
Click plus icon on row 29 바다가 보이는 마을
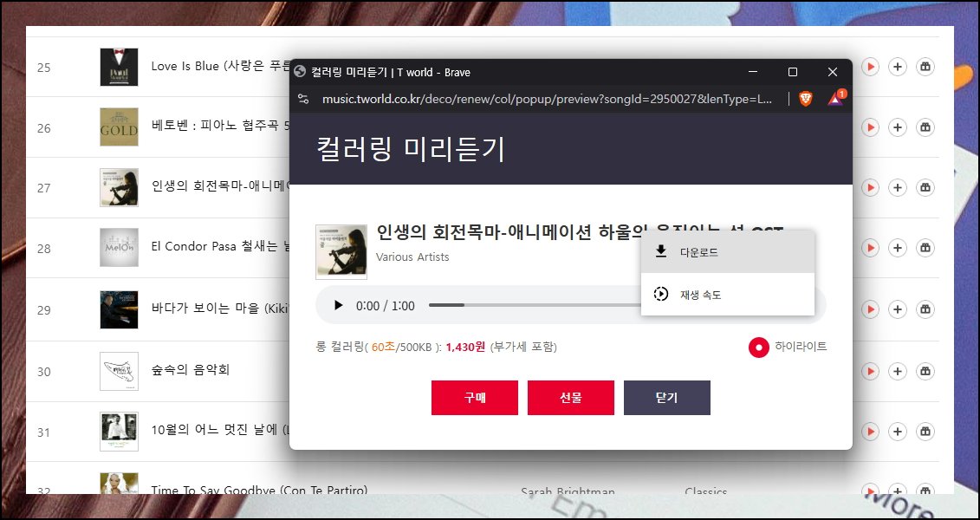pos(898,309)
